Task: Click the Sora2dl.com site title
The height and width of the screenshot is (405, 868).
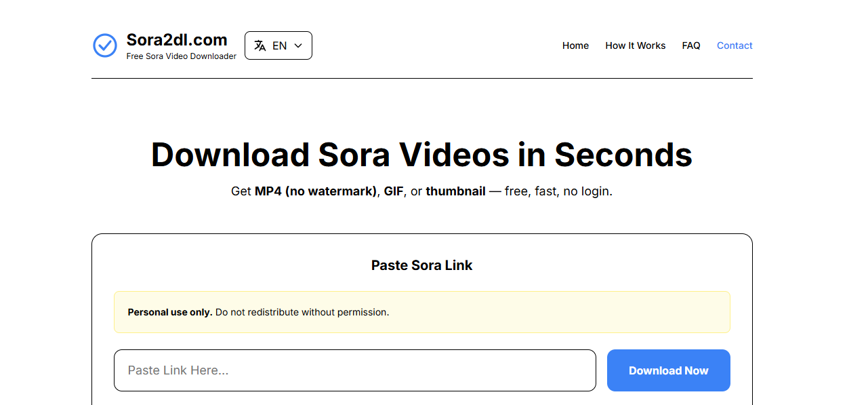Action: pyautogui.click(x=177, y=39)
